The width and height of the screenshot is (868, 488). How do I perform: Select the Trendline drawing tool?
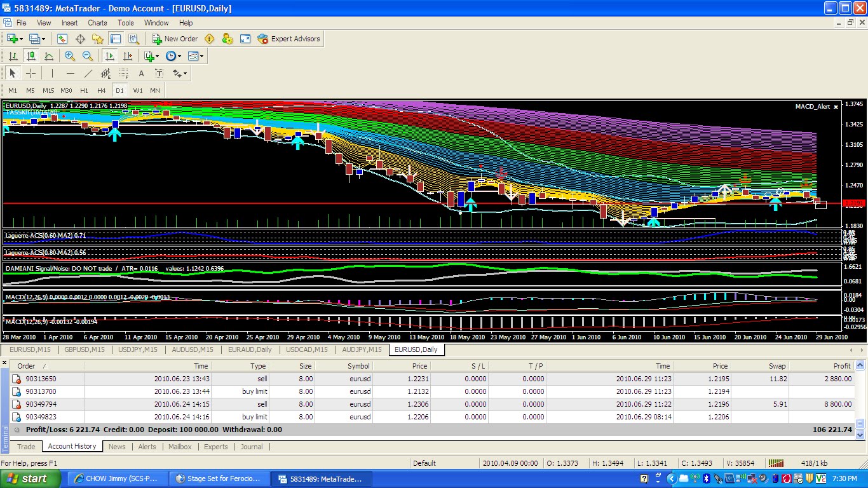point(88,73)
